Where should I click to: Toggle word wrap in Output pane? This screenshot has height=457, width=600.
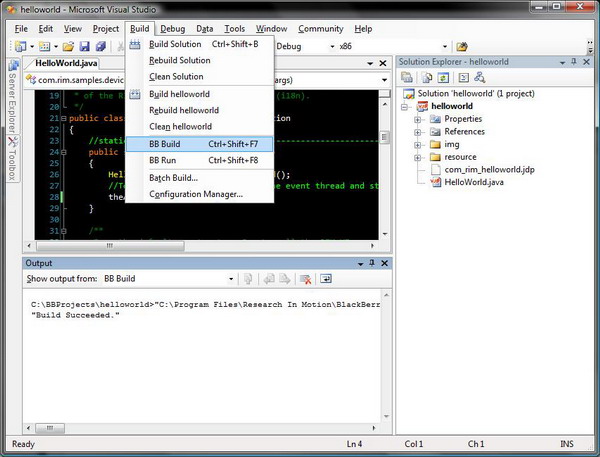coord(326,279)
